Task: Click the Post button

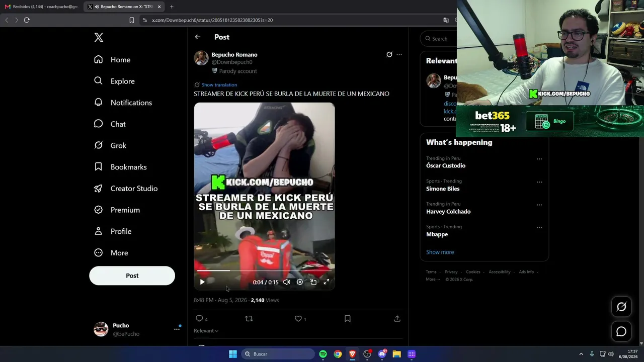Action: (132, 276)
